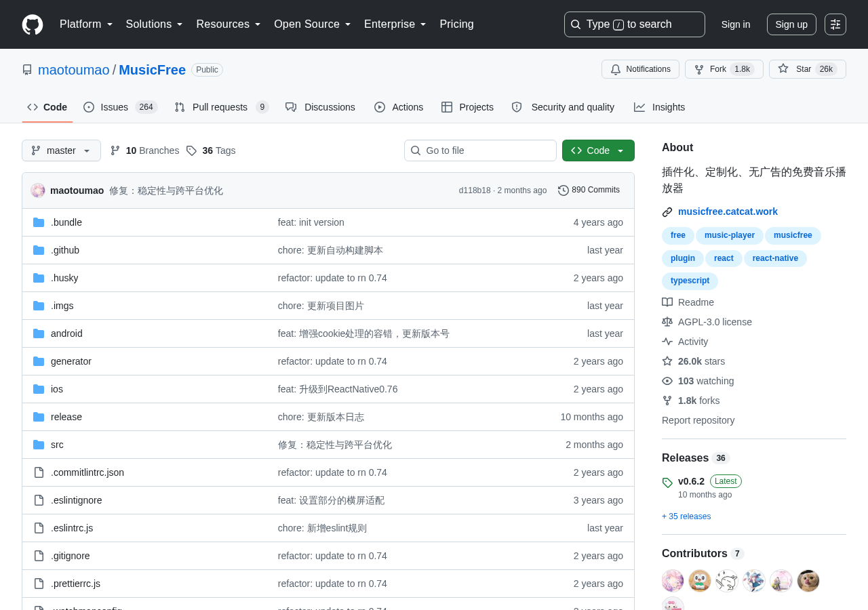Viewport: 868px width, 610px height.
Task: Switch to the Projects tab
Action: [x=467, y=107]
